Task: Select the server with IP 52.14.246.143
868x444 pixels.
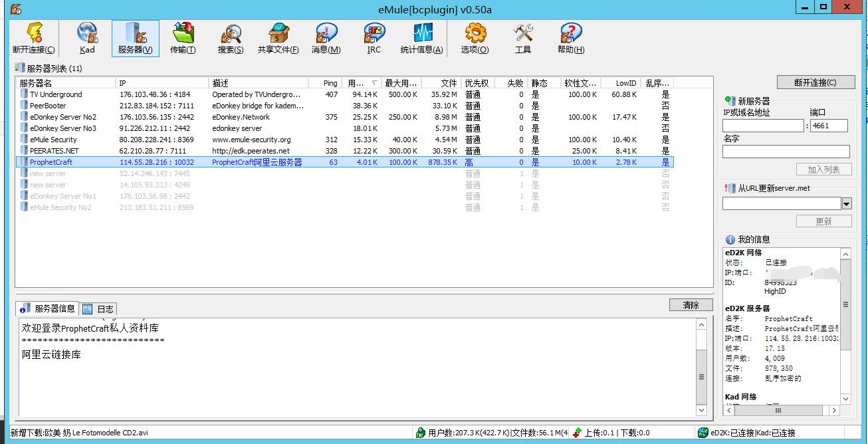Action: 344,173
